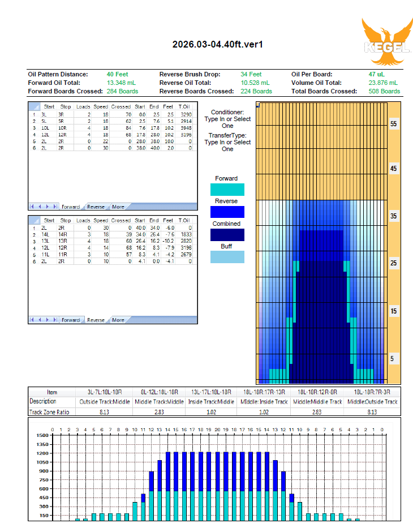The width and height of the screenshot is (413, 532).
Task: Go to previous sheet in forward table
Action: pos(39,207)
